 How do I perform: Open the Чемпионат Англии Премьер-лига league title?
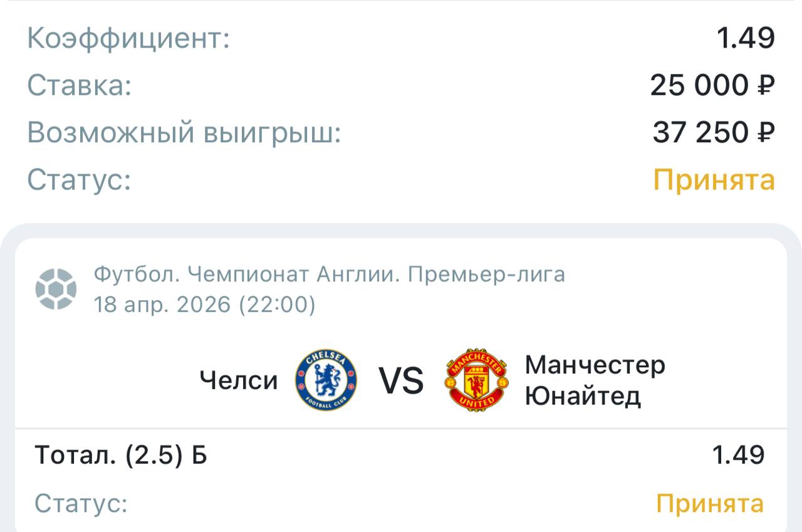(x=330, y=274)
